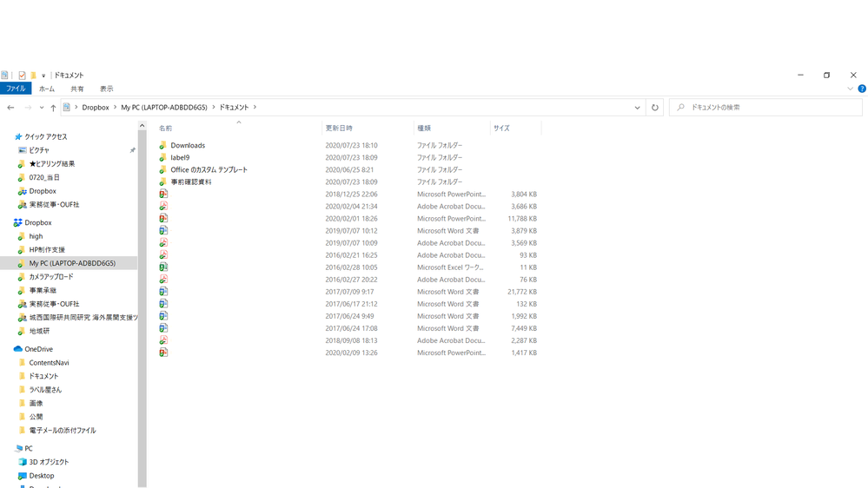Open the ファイル menu tab
This screenshot has height=488, width=868.
pyautogui.click(x=16, y=89)
